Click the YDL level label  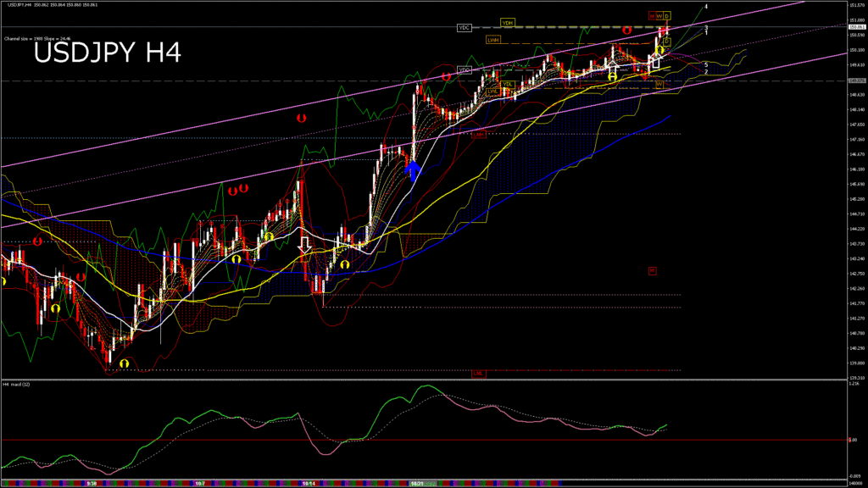click(x=507, y=85)
